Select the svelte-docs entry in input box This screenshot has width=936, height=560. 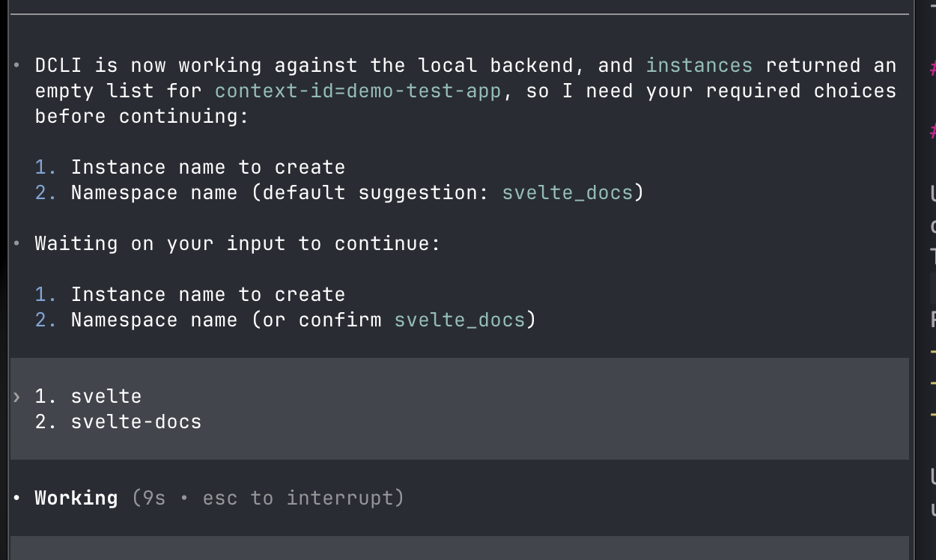pos(136,421)
